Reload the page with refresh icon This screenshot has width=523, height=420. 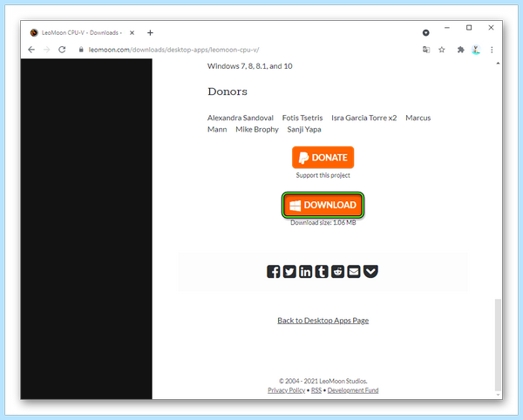click(62, 50)
